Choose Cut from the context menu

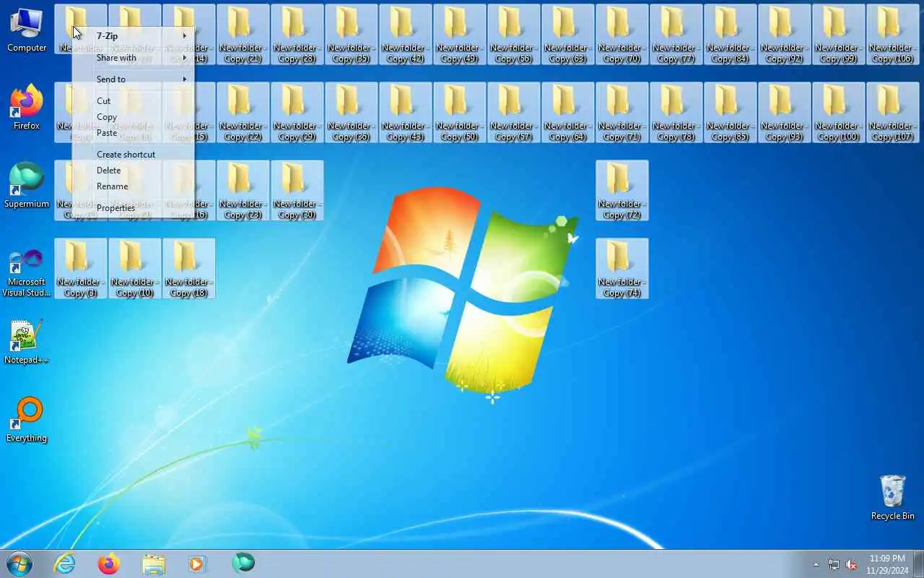pos(134,101)
